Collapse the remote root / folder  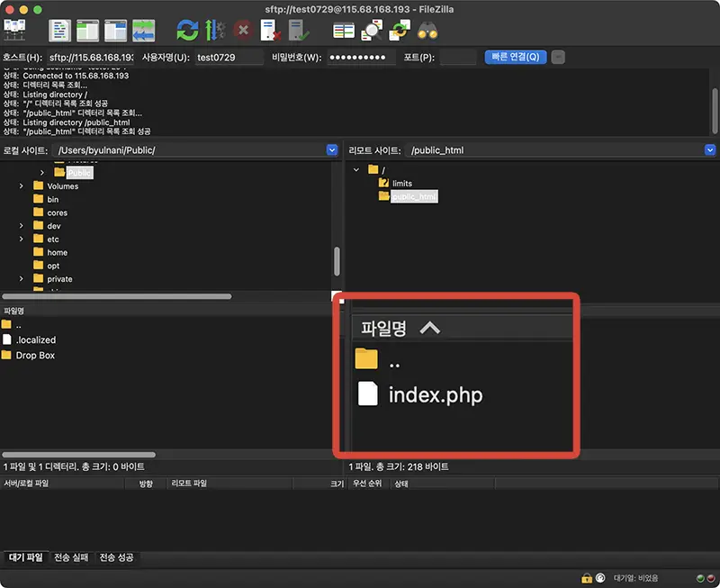356,170
